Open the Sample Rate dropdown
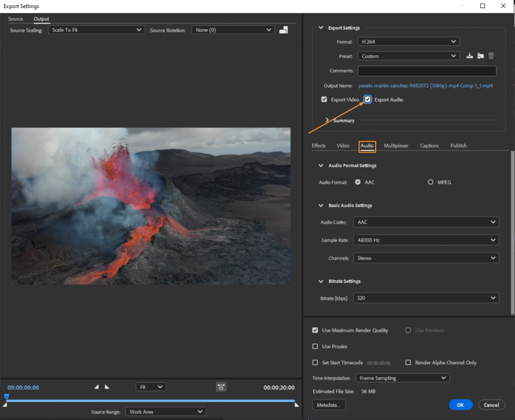The width and height of the screenshot is (515, 420). point(425,240)
